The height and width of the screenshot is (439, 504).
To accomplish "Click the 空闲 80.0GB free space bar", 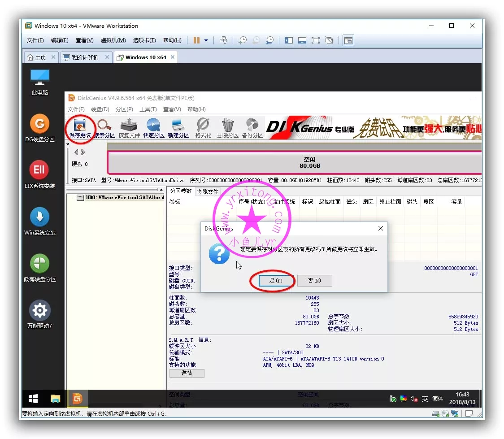I will click(x=295, y=163).
